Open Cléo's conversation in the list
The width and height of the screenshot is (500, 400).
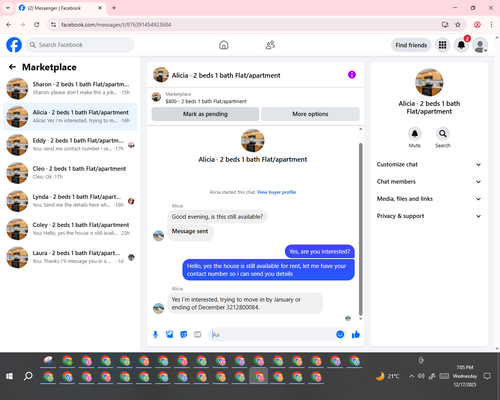click(70, 173)
